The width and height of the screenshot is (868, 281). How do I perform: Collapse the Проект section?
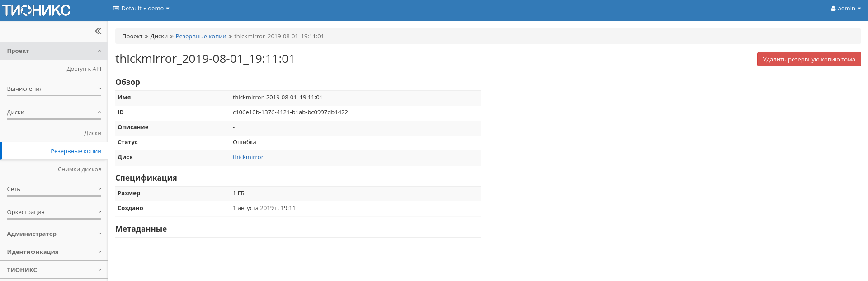tap(54, 51)
